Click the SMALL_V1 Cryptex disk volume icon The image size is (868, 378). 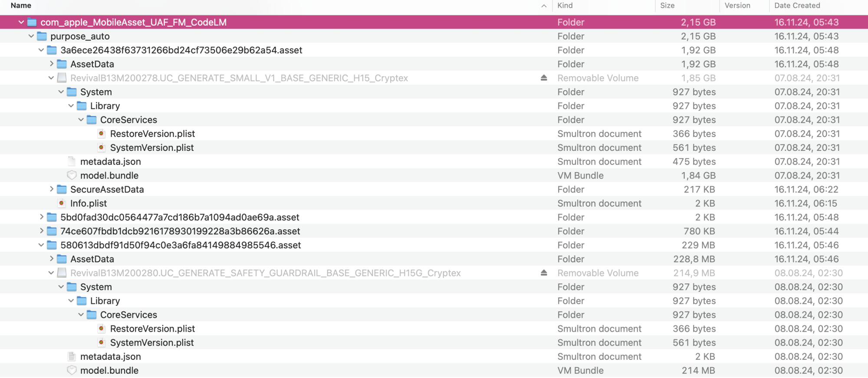click(62, 78)
